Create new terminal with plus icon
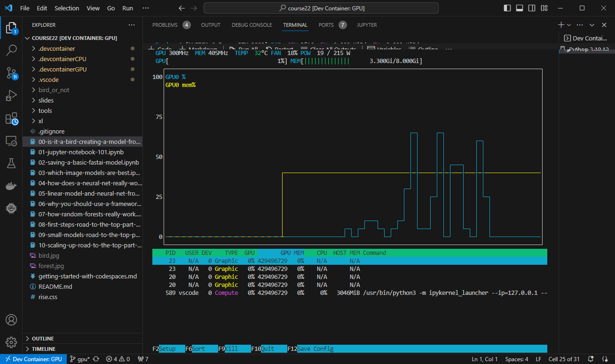The width and height of the screenshot is (615, 364). pos(560,25)
